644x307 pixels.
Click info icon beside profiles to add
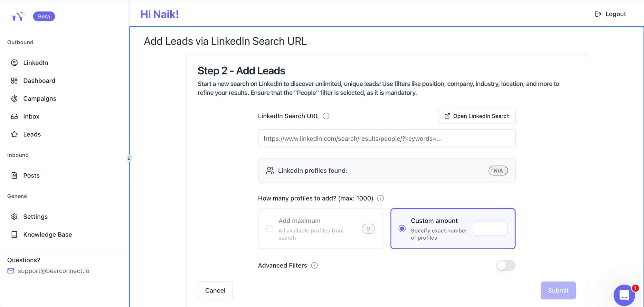(x=380, y=198)
